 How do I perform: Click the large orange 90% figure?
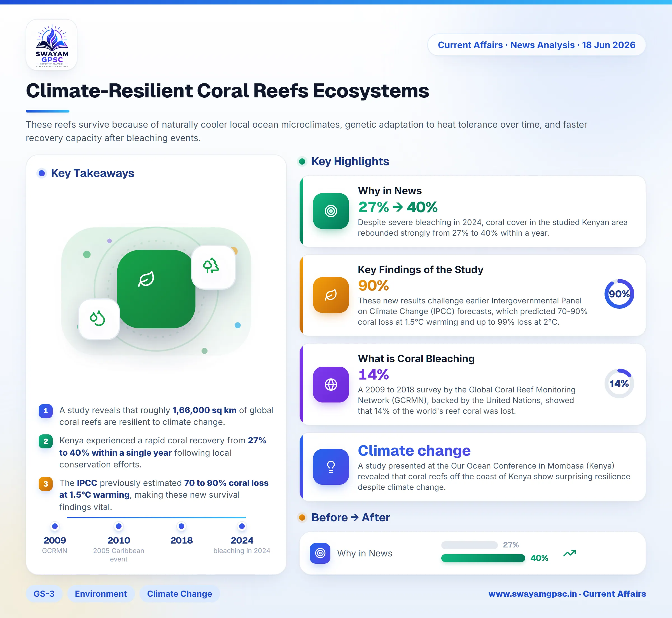pyautogui.click(x=373, y=285)
